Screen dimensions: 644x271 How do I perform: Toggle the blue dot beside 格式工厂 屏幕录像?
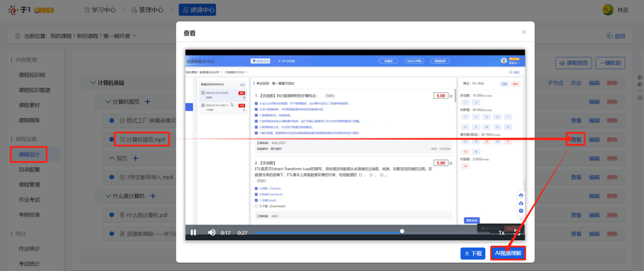tap(112, 120)
